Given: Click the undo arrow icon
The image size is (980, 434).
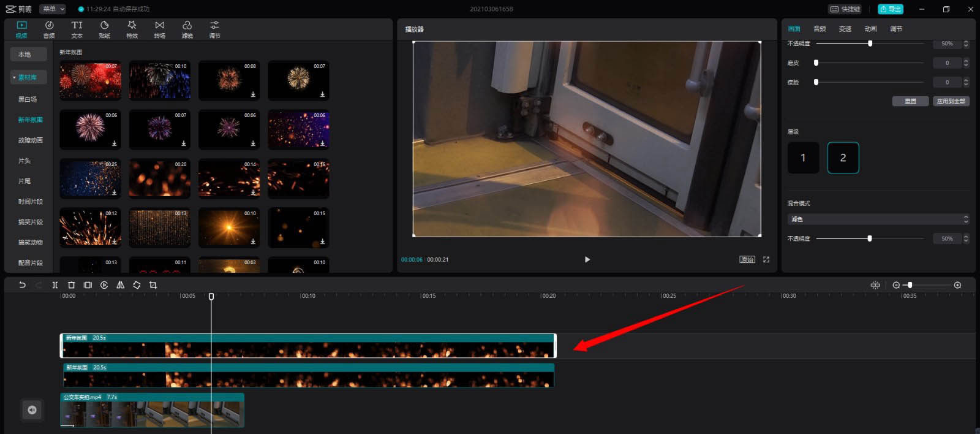Looking at the screenshot, I should pyautogui.click(x=22, y=285).
